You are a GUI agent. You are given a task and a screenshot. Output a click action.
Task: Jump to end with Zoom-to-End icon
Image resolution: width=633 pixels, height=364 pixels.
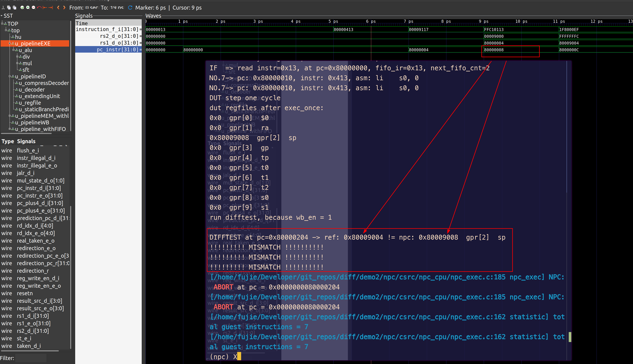(x=51, y=8)
